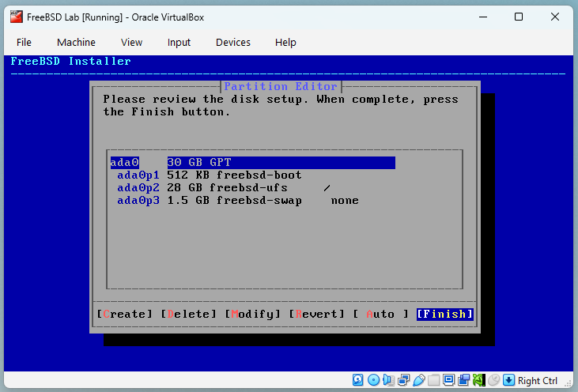Click the network adapters status icon
This screenshot has width=578, height=392.
403,380
